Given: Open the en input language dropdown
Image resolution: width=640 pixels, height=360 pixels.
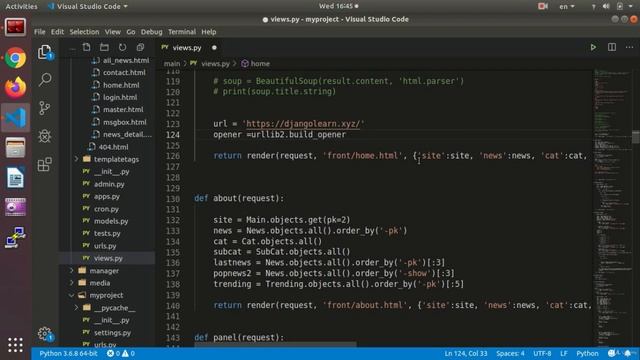Looking at the screenshot, I should [567, 6].
